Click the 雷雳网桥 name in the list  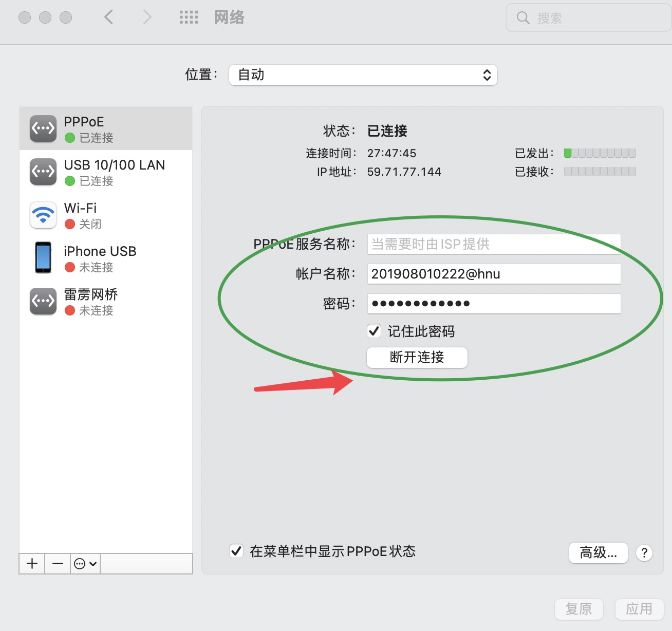(91, 294)
